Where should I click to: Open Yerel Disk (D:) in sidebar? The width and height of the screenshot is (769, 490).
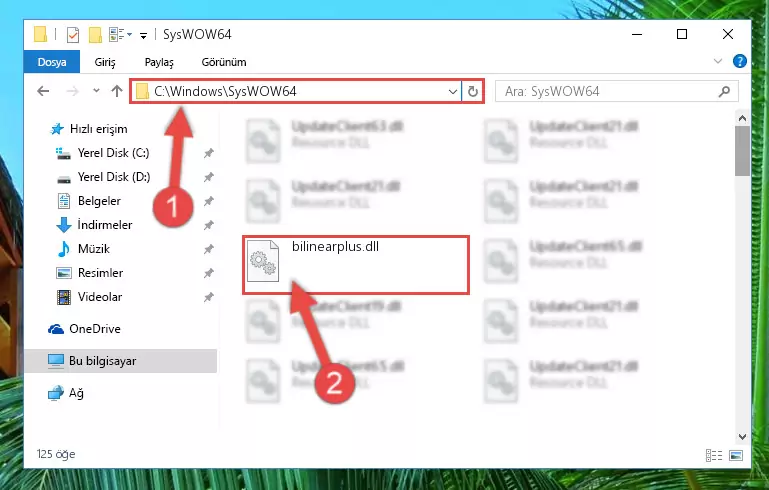(x=114, y=177)
